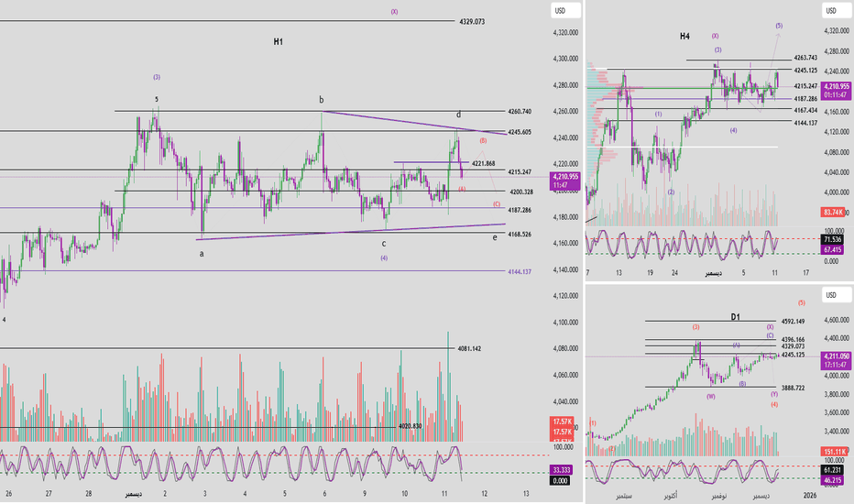Click the نوفمبر month label on D1 axis
854x504 pixels.
pos(718,497)
